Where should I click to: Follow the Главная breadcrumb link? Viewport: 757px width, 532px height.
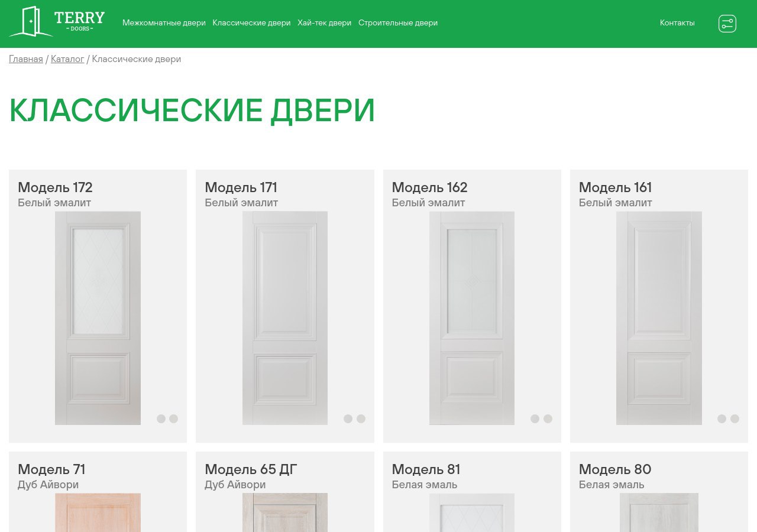click(26, 59)
